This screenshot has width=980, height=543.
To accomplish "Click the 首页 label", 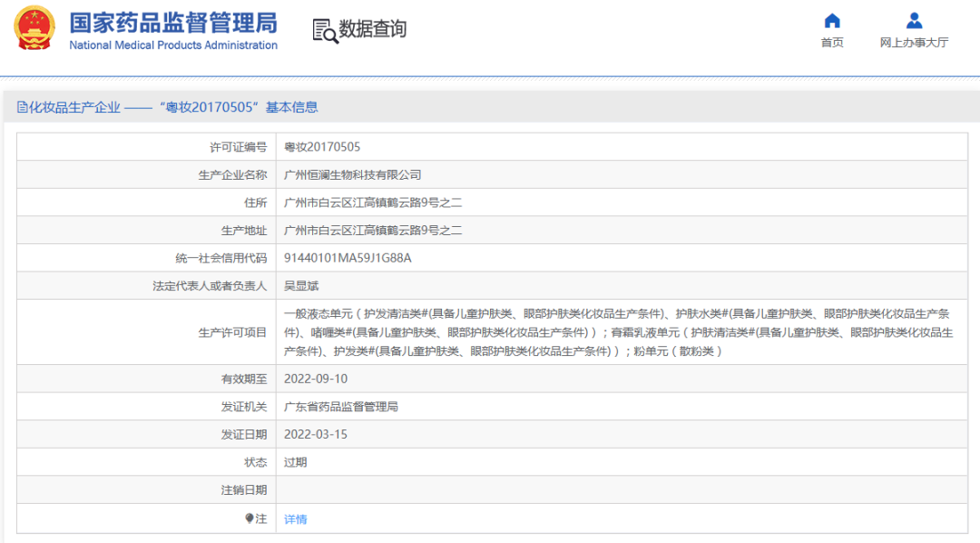I will 832,43.
